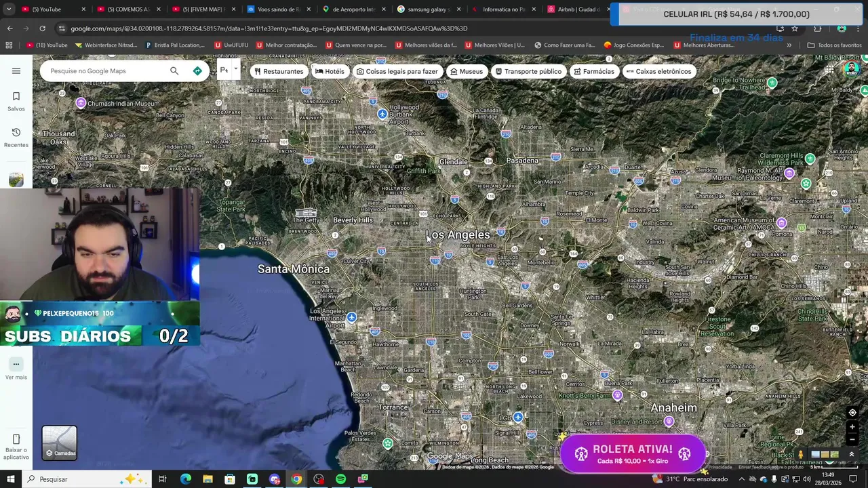Click the Los Angeles city label
The height and width of the screenshot is (488, 868).
458,235
